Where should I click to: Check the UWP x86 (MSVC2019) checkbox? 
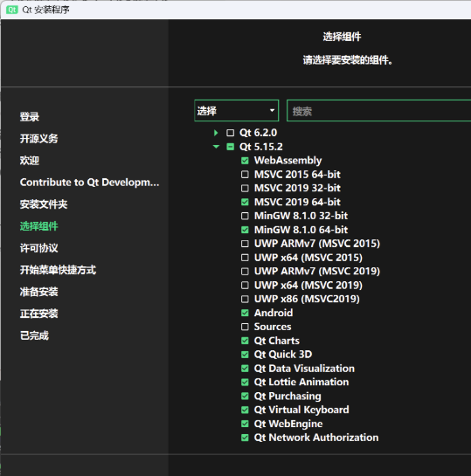click(x=245, y=299)
